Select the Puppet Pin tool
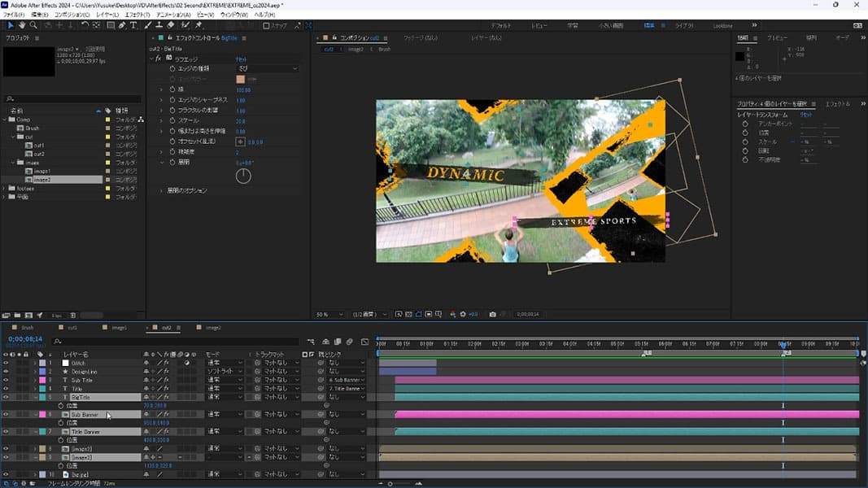The width and height of the screenshot is (868, 488). pos(198,25)
